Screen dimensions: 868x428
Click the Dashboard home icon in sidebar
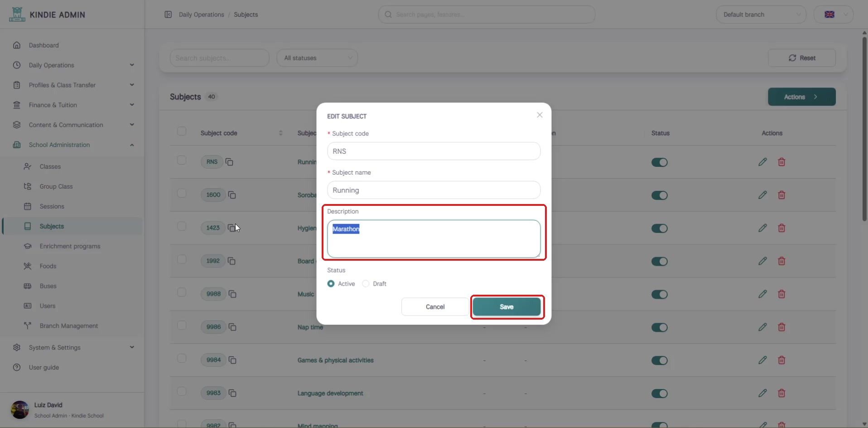coord(17,45)
